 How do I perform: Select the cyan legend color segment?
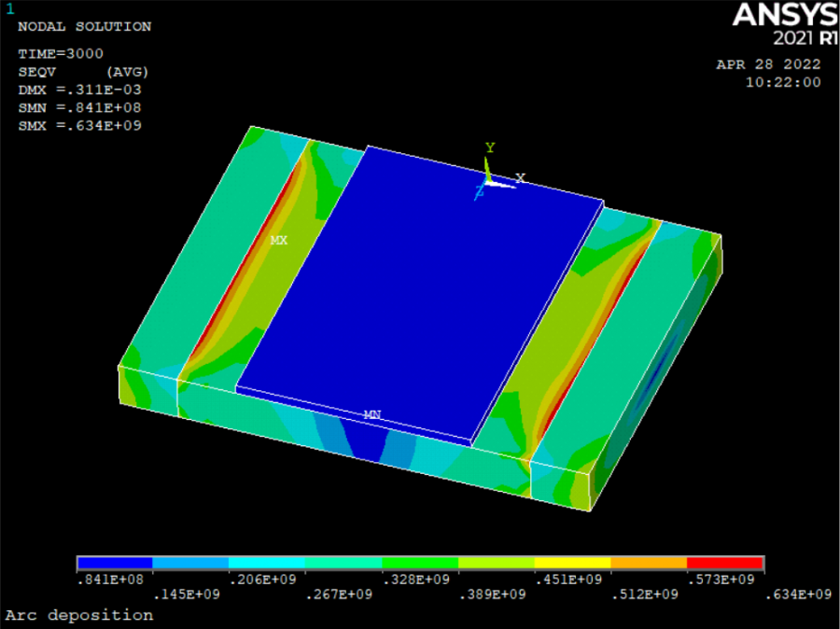pyautogui.click(x=267, y=564)
